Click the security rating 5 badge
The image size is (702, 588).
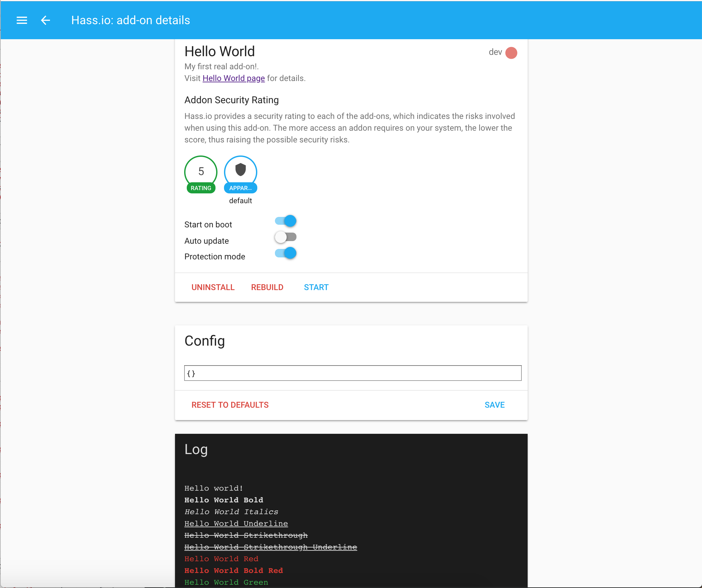[200, 171]
